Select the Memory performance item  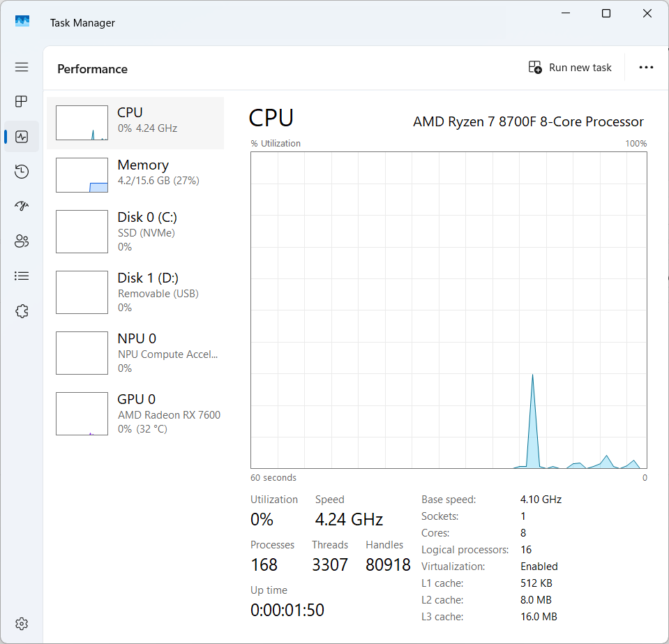(x=135, y=174)
